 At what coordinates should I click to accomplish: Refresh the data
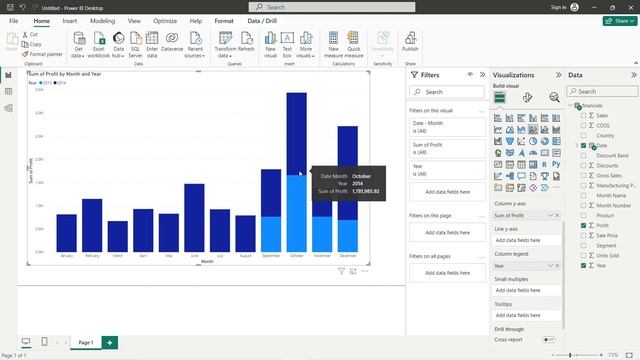[246, 42]
